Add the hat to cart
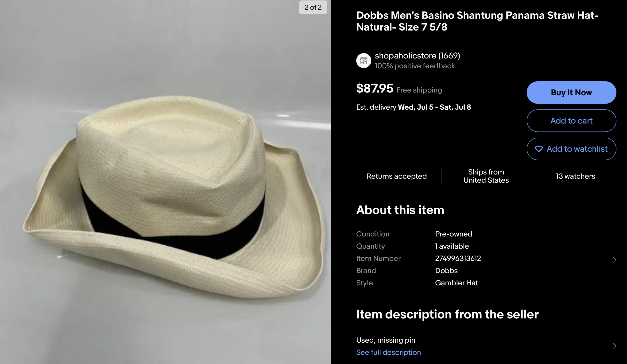 tap(571, 121)
